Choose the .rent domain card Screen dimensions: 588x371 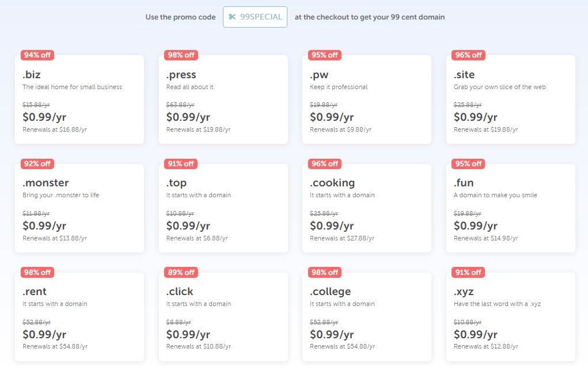[x=79, y=317]
